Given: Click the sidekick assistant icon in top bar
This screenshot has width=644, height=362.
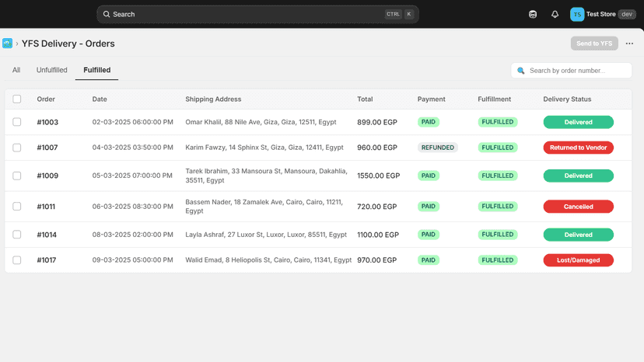Looking at the screenshot, I should coord(533,14).
